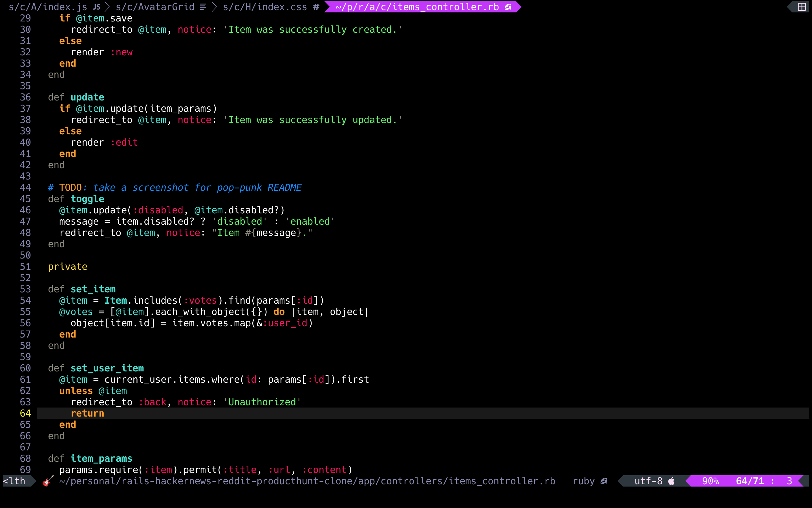Screen dimensions: 812x508
Task: Click the 'unless' keyword on line 62
Action: [76, 391]
